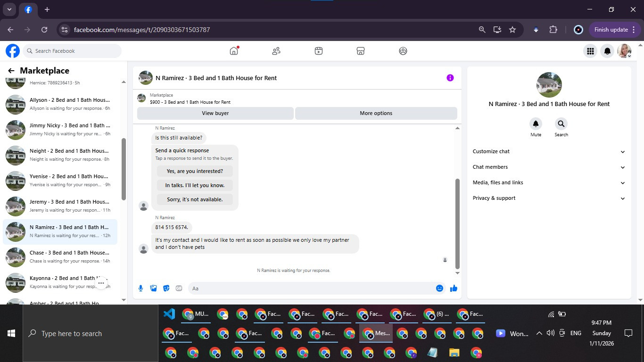Attach a photo file to message
The width and height of the screenshot is (644, 362).
(154, 288)
